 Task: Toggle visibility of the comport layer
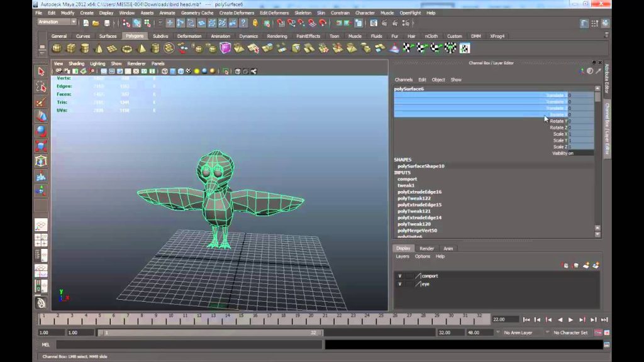coord(399,277)
